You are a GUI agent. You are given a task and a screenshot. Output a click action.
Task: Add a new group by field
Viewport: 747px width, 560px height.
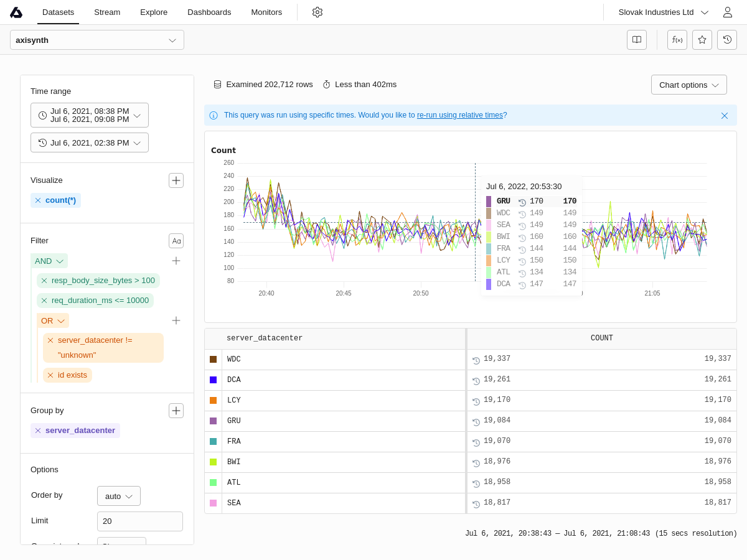tap(176, 411)
